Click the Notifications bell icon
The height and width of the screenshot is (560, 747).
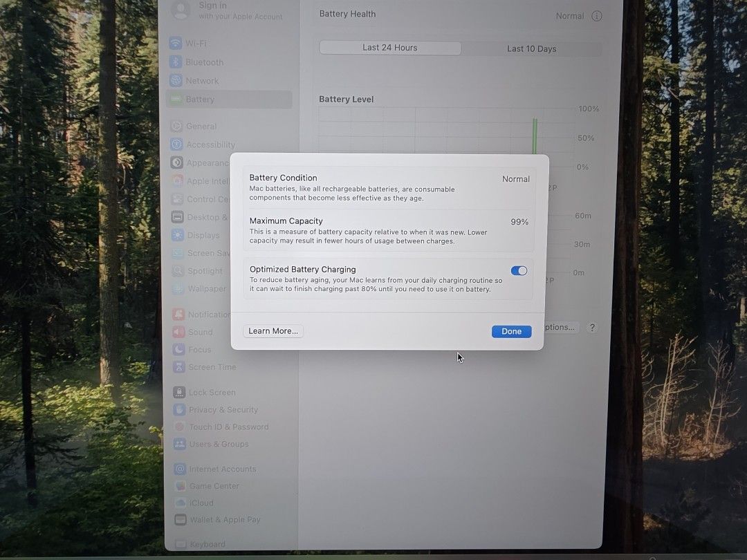point(178,315)
